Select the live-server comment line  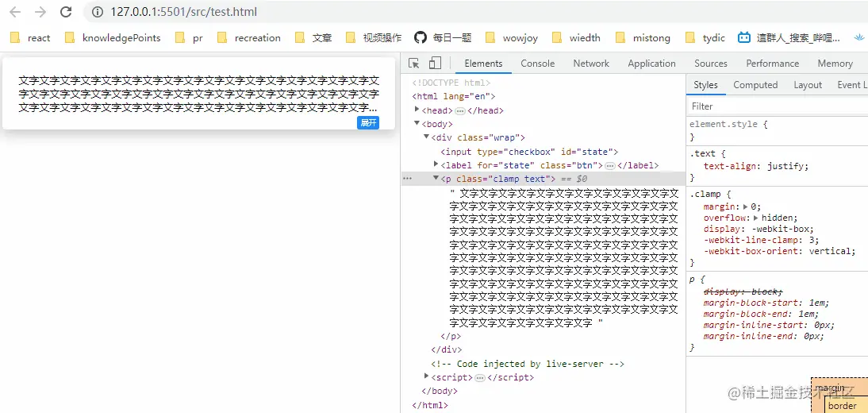pos(528,364)
